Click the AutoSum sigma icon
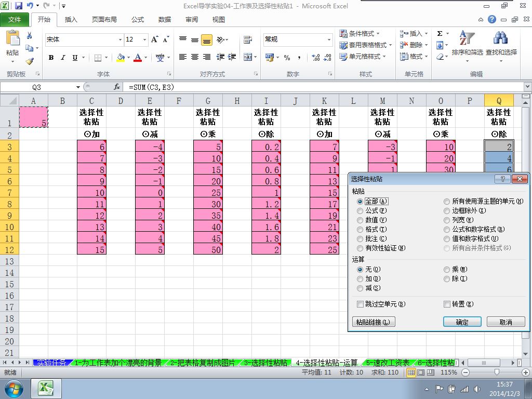 pyautogui.click(x=440, y=34)
